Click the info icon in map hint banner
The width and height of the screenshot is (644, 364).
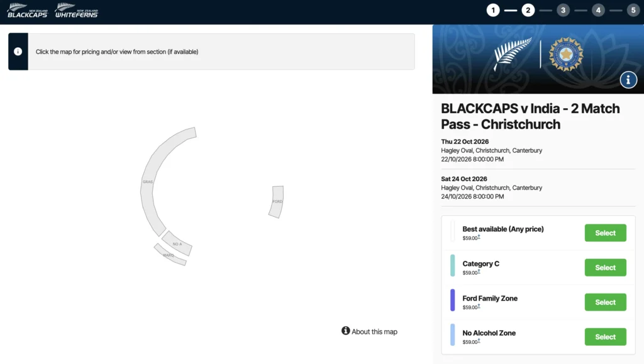(x=18, y=52)
